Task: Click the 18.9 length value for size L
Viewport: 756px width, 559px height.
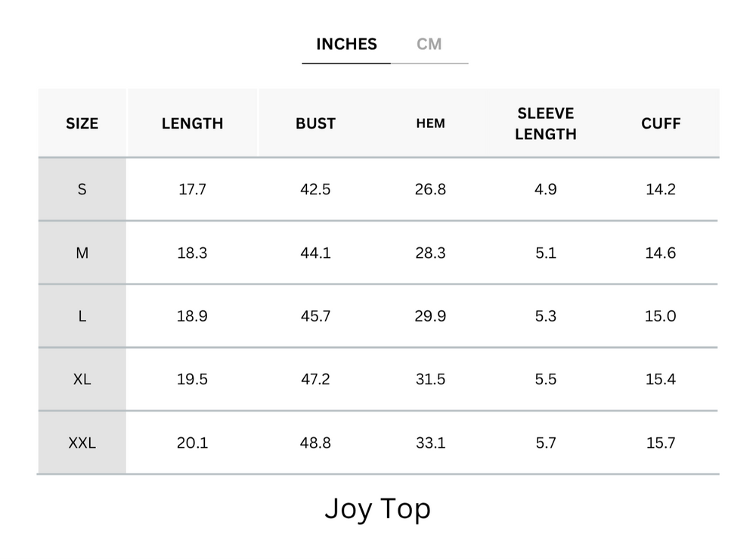Action: (x=192, y=316)
